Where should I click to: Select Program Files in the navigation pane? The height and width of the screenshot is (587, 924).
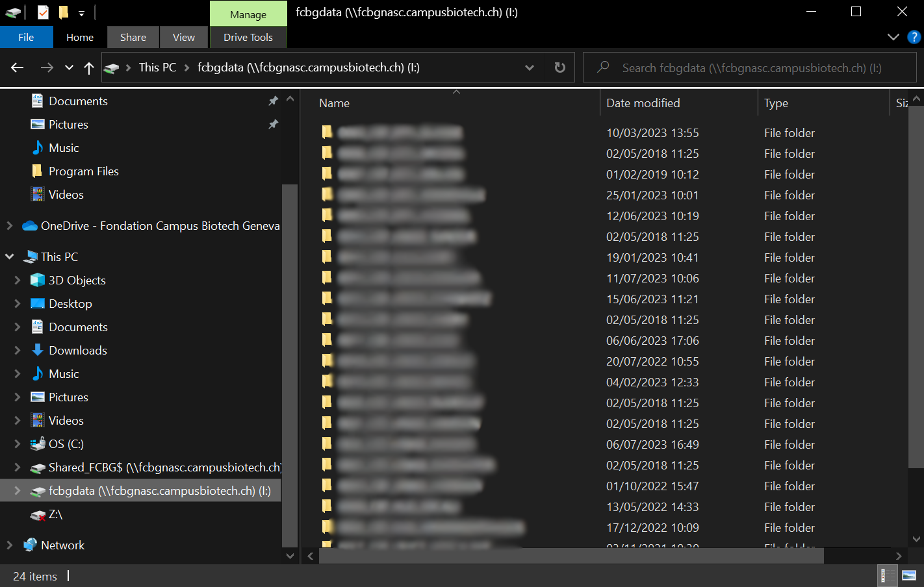[x=84, y=171]
